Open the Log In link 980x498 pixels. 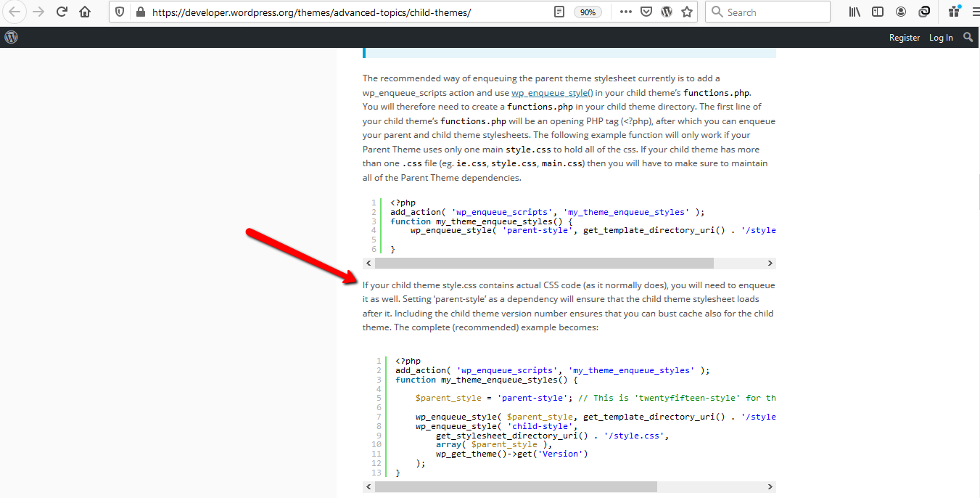pyautogui.click(x=941, y=38)
